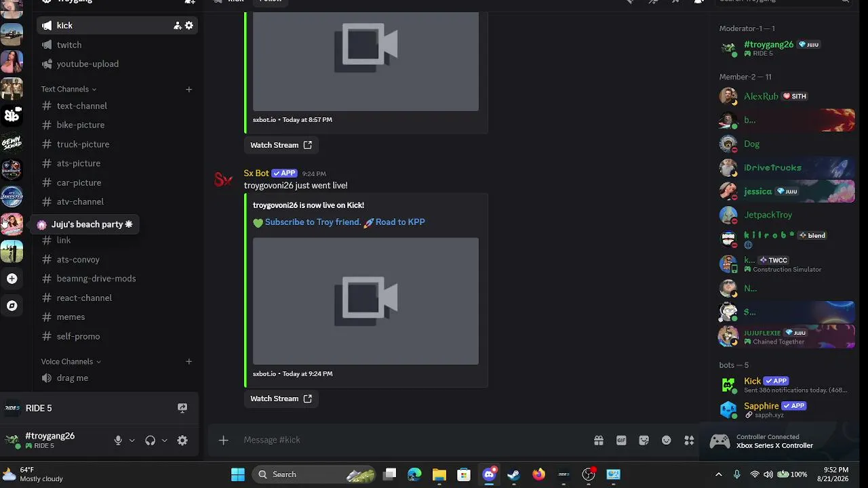This screenshot has width=868, height=488.
Task: Open the taskbar clock showing 9:52 PM
Action: [x=835, y=474]
